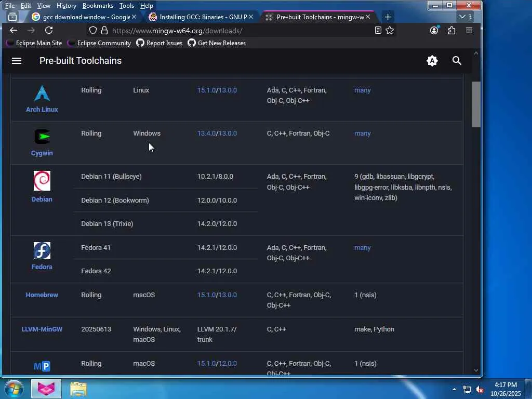Open the LLVM-MinGW link
This screenshot has height=399, width=532.
[x=42, y=329]
